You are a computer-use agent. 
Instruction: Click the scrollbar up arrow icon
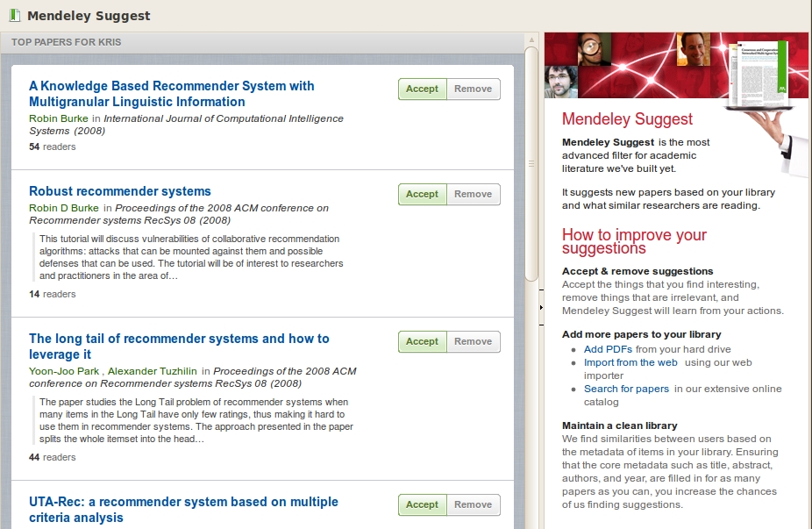[531, 39]
